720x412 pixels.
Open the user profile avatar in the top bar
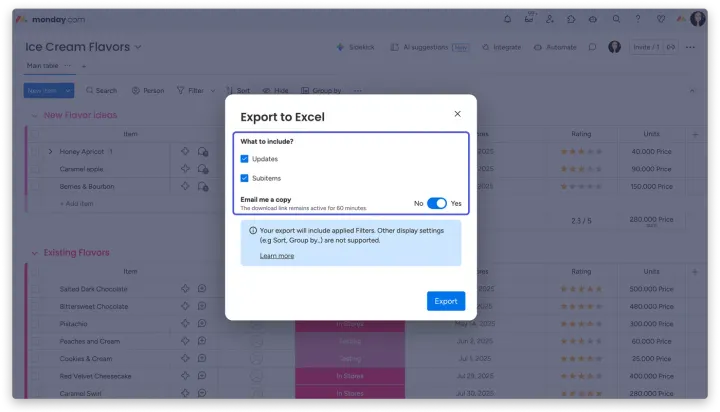pos(698,19)
